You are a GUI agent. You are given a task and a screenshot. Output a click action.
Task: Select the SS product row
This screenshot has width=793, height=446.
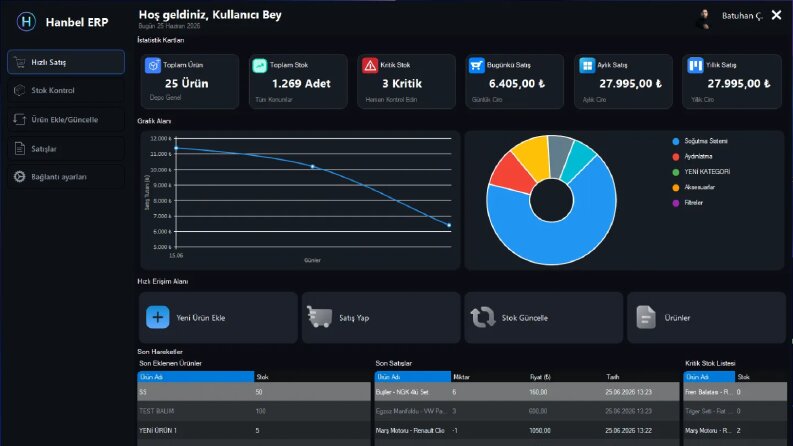254,392
